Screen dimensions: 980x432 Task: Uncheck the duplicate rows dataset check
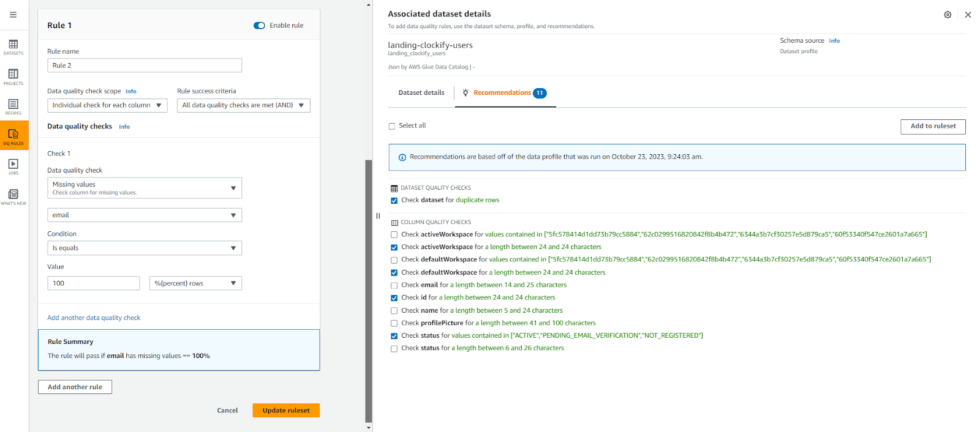pos(394,201)
